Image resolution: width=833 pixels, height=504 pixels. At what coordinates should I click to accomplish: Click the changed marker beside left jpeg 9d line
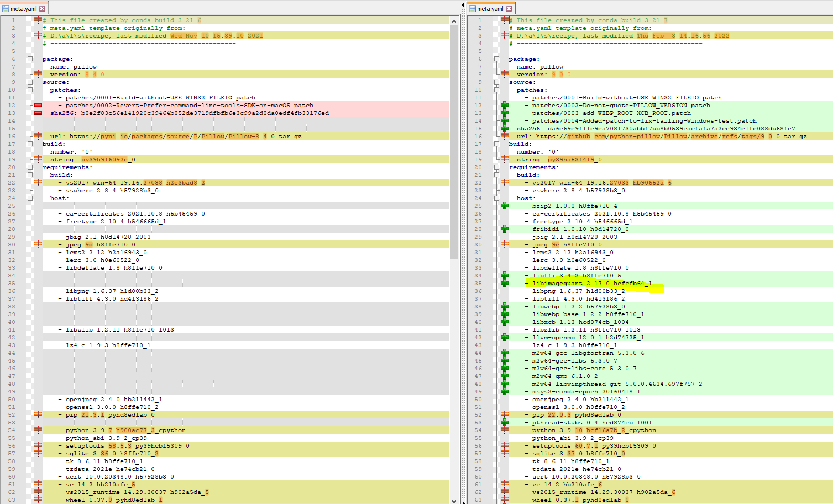pos(38,244)
